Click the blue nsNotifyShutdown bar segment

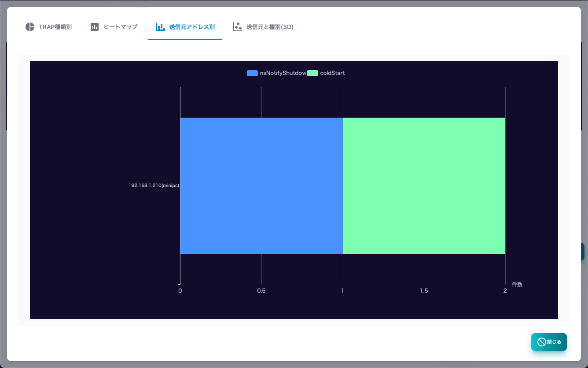(261, 186)
